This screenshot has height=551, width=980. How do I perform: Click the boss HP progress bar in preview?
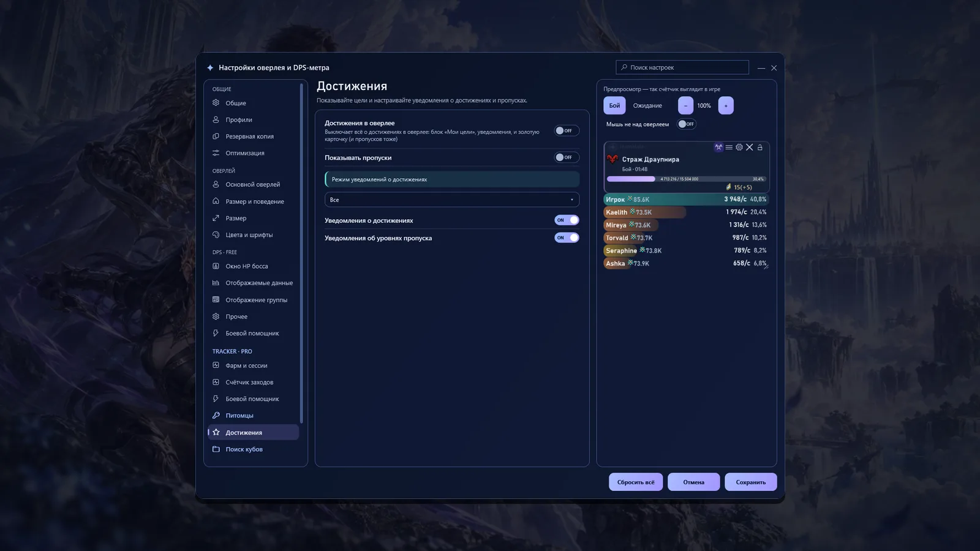pyautogui.click(x=686, y=179)
